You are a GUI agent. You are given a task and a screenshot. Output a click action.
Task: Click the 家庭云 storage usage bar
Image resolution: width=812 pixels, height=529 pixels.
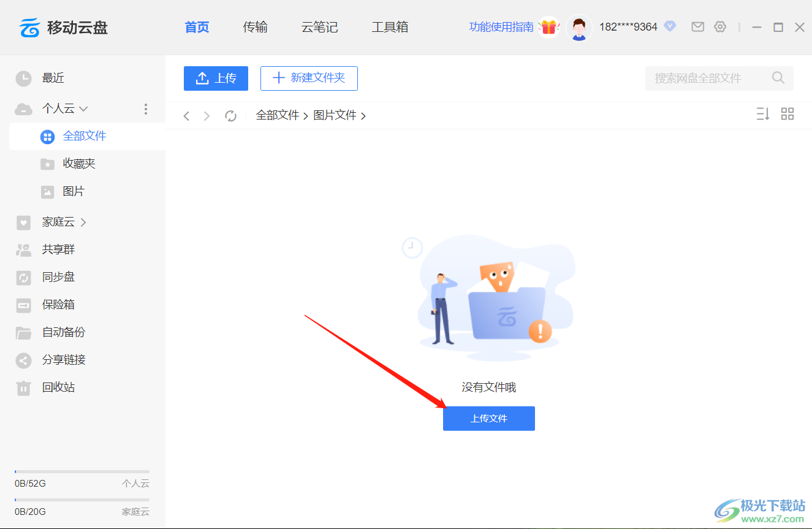pyautogui.click(x=82, y=500)
